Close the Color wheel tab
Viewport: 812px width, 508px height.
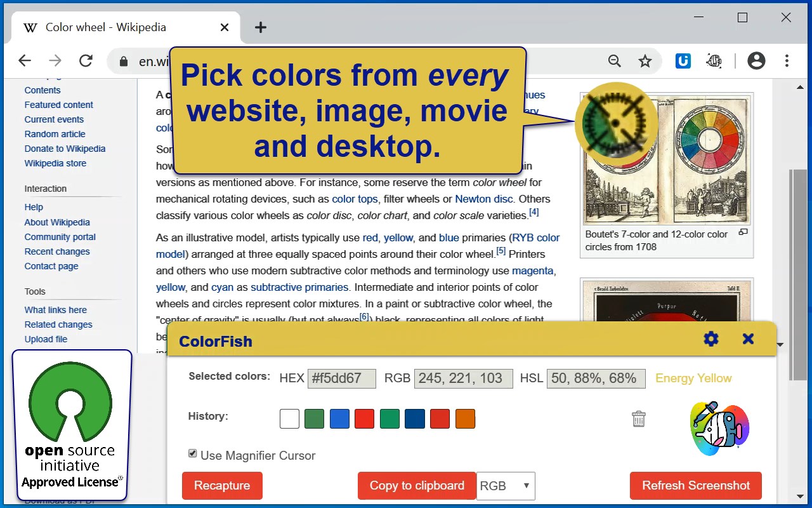(225, 27)
